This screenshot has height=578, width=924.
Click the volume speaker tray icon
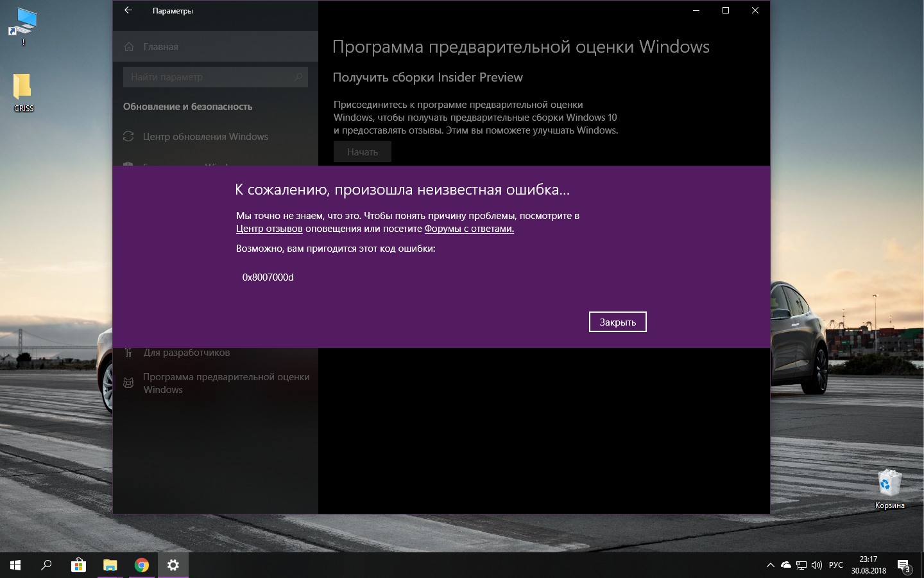[817, 565]
